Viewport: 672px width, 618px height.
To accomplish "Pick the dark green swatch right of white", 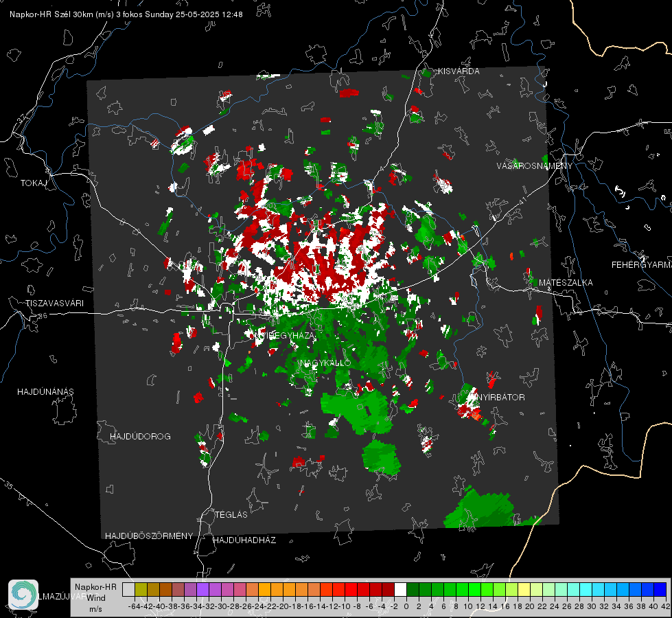I will tap(413, 589).
